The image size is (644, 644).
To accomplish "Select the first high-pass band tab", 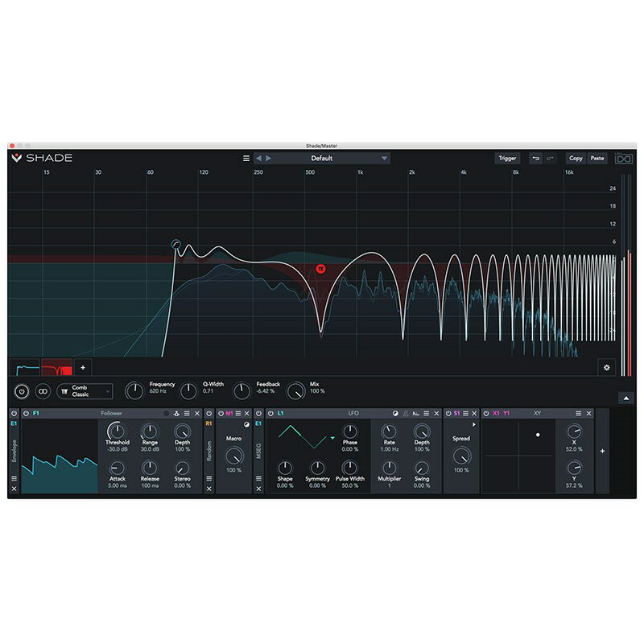I will coord(25,367).
